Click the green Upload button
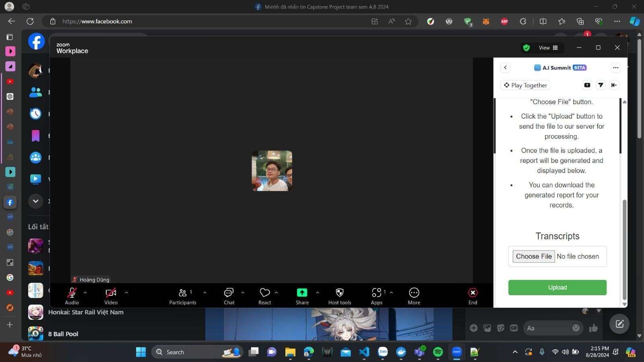Image resolution: width=644 pixels, height=362 pixels. [x=557, y=288]
